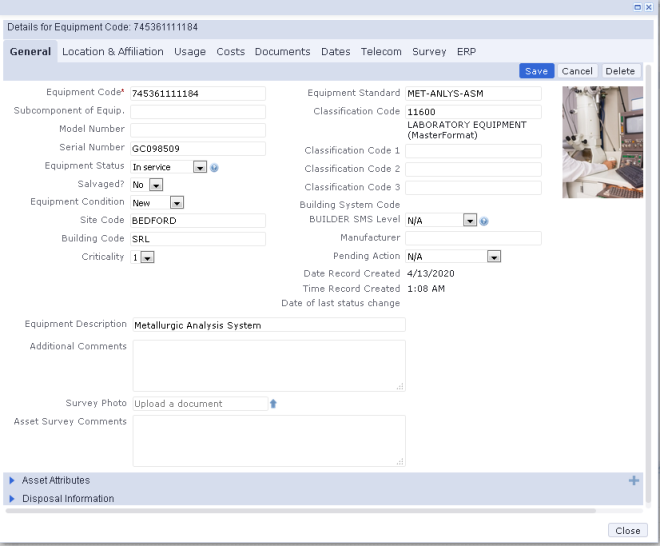Click the Serial Number input field
Screen dimensions: 661x546
click(198, 149)
